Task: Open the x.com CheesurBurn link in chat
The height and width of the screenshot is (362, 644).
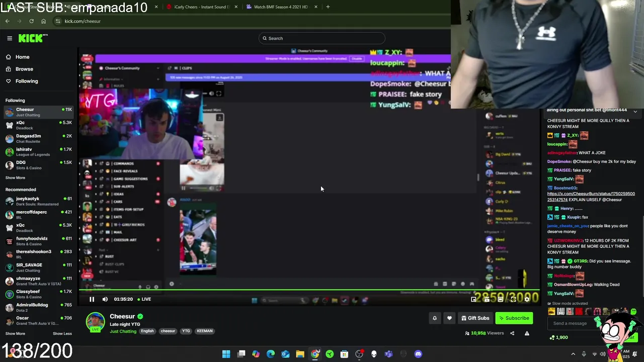Action: [x=591, y=197]
